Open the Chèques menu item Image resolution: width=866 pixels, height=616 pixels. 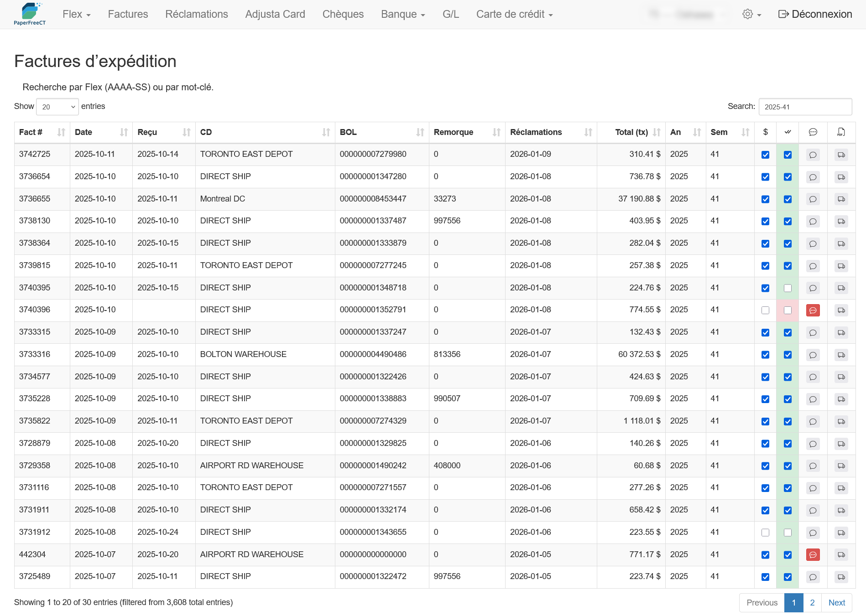343,14
